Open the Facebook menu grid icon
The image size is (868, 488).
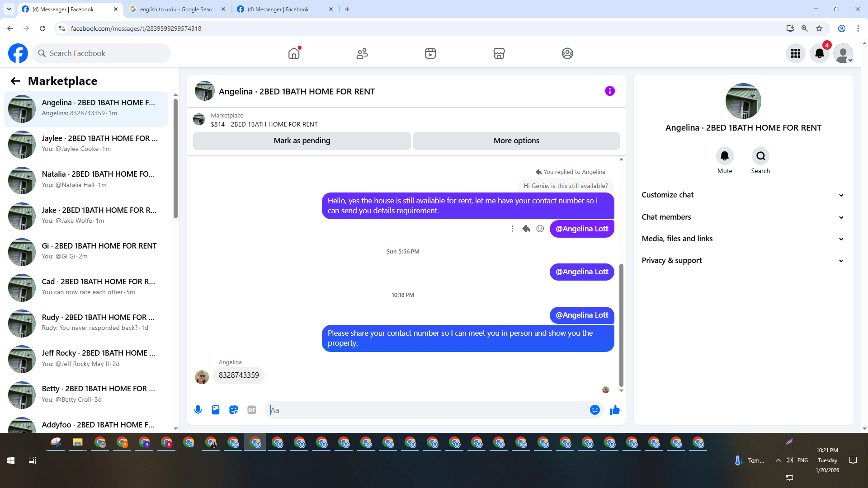click(x=796, y=53)
